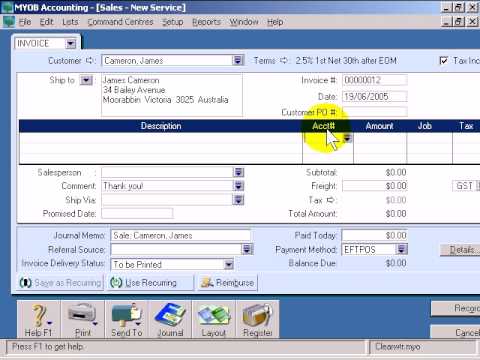480x360 pixels.
Task: Click the Invoice # field
Action: 375,80
